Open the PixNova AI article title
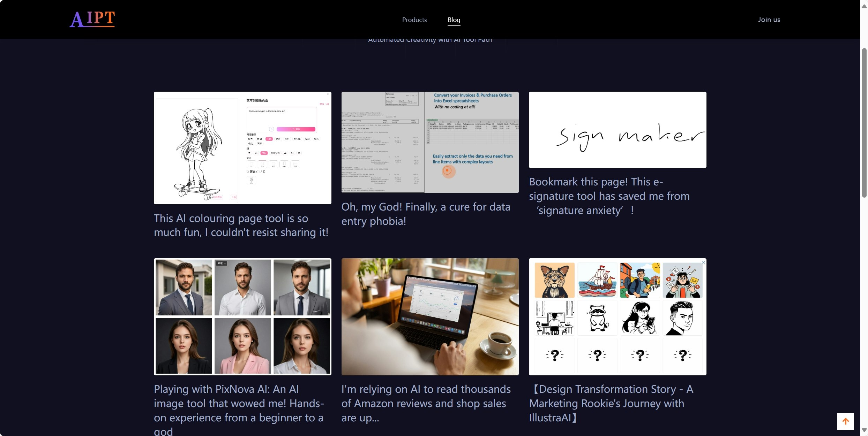The height and width of the screenshot is (436, 868). 239,410
